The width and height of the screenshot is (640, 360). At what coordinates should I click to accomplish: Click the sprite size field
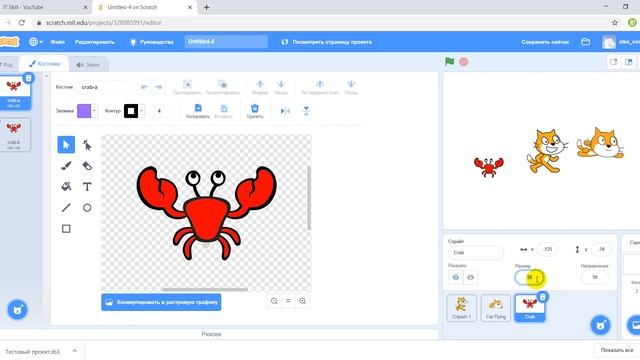pos(530,278)
